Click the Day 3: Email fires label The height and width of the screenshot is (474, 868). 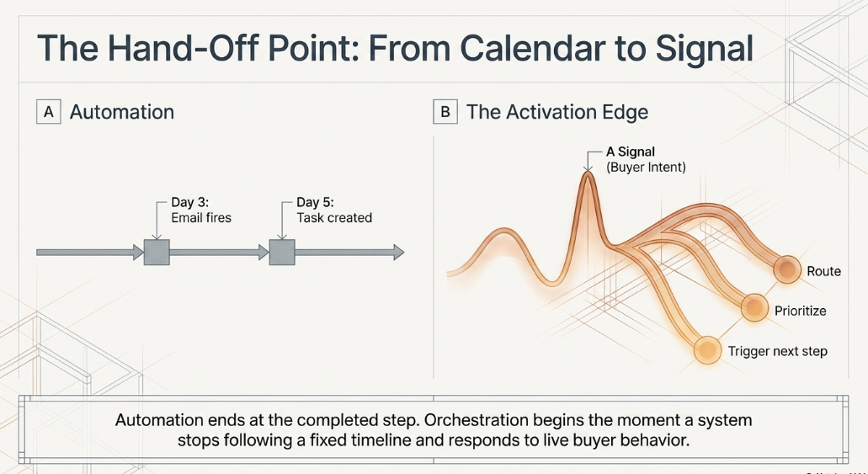tap(201, 210)
